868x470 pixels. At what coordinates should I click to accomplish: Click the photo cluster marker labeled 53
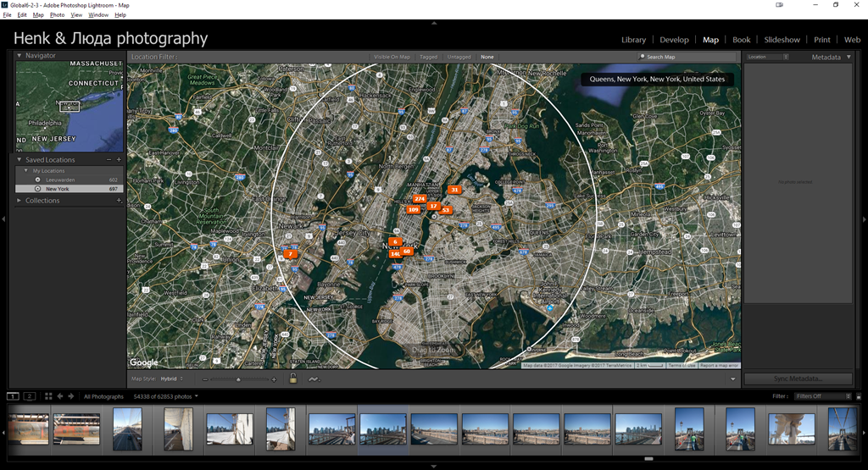(446, 210)
